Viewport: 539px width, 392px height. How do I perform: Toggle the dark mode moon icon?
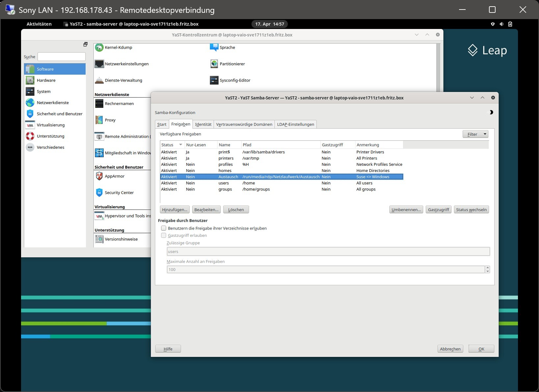point(491,112)
